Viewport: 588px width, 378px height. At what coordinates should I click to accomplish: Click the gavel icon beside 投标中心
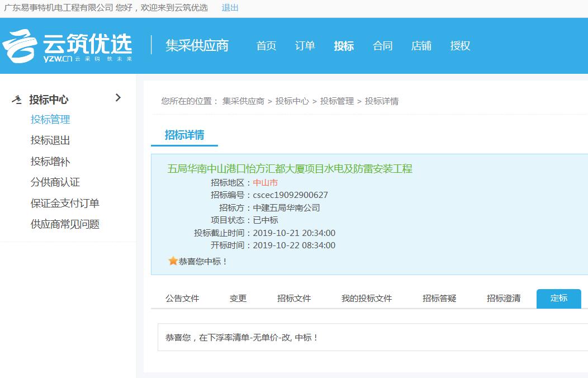point(17,100)
